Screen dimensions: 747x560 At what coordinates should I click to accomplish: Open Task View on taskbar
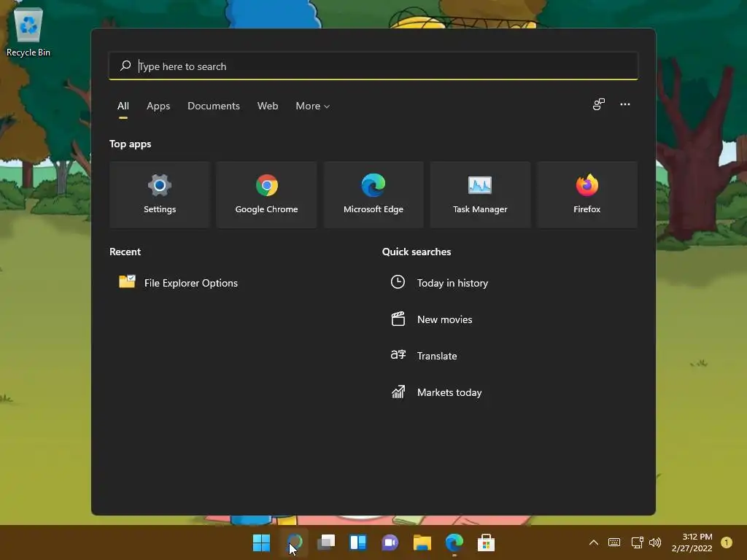tap(326, 542)
